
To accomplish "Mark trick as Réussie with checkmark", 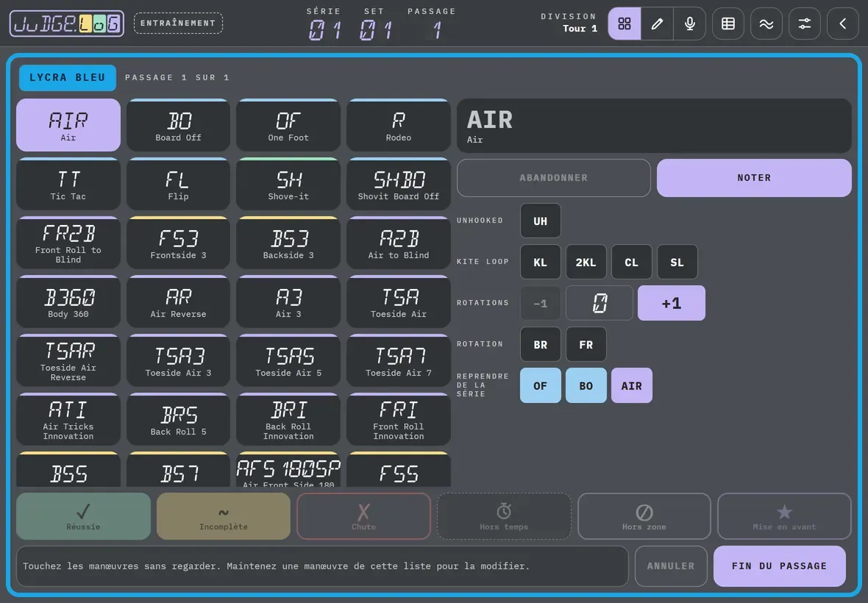I will (84, 516).
